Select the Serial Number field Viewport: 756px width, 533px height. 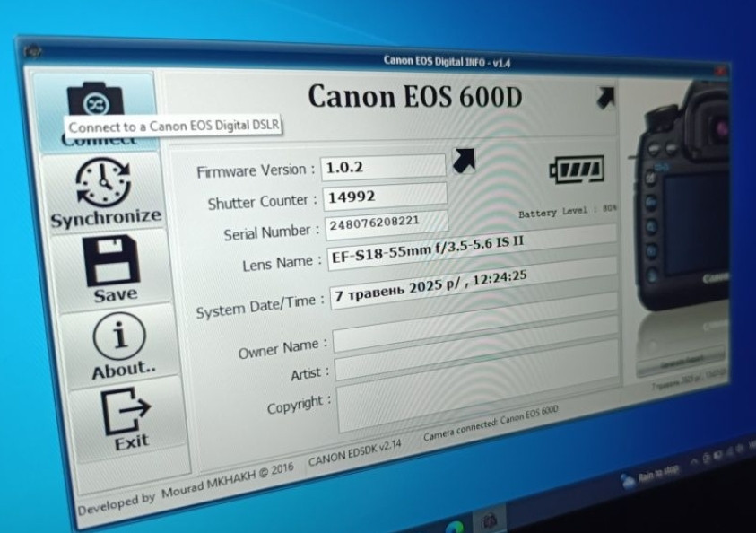386,223
